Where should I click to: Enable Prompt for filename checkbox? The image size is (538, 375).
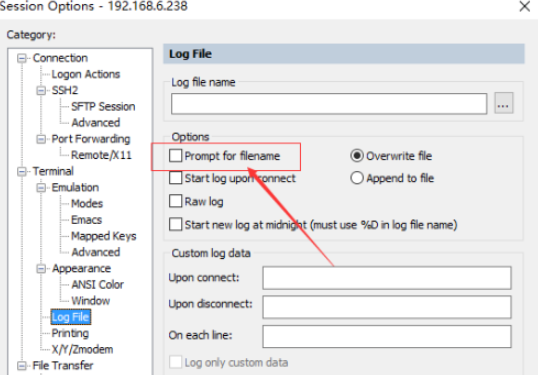point(175,156)
